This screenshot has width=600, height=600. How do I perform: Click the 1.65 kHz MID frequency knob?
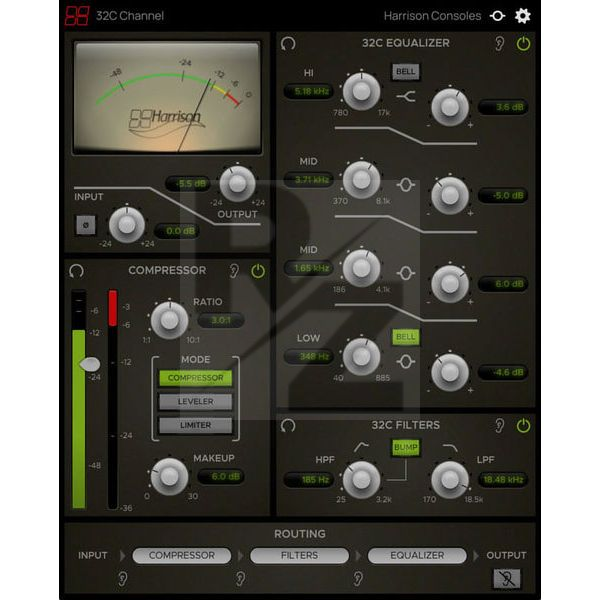click(x=361, y=268)
